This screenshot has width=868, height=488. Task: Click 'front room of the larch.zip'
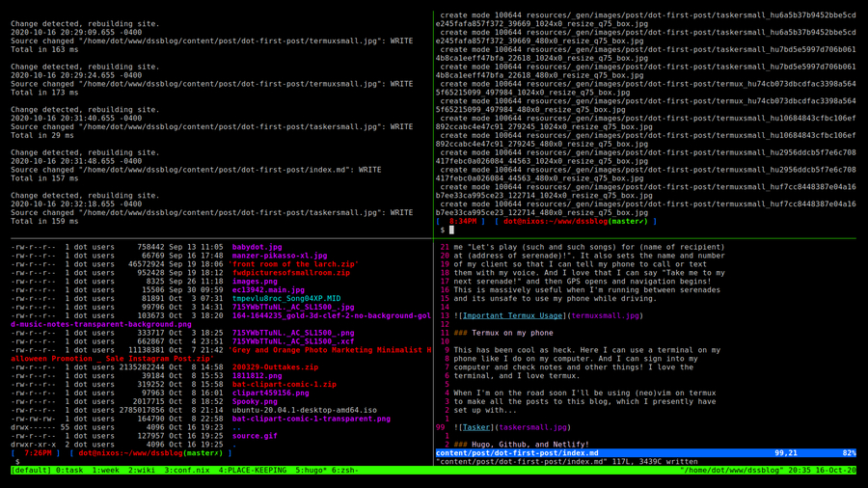293,264
